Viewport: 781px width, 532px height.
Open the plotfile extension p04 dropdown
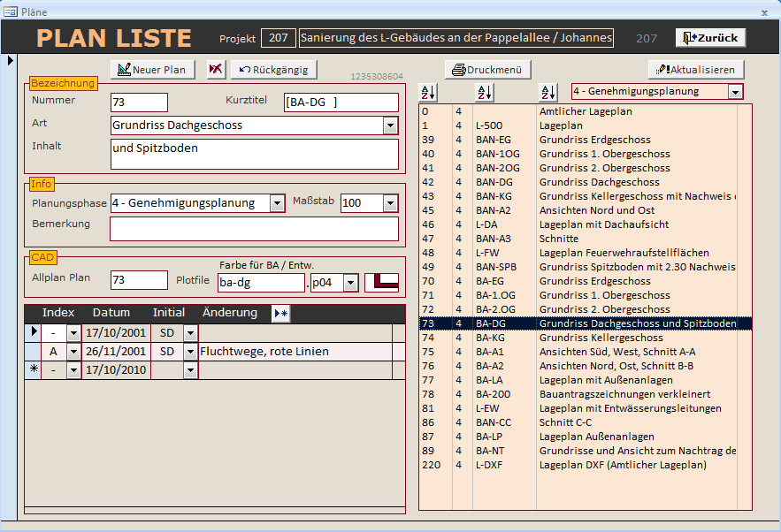350,283
